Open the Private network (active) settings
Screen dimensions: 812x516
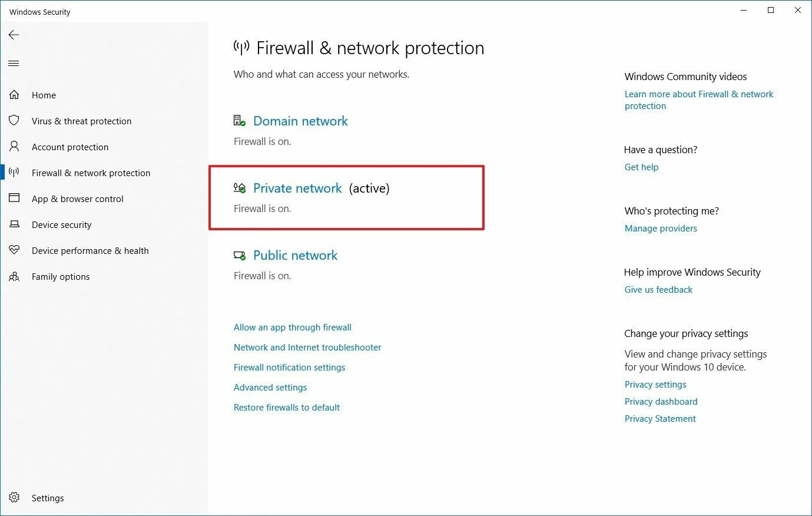(297, 188)
